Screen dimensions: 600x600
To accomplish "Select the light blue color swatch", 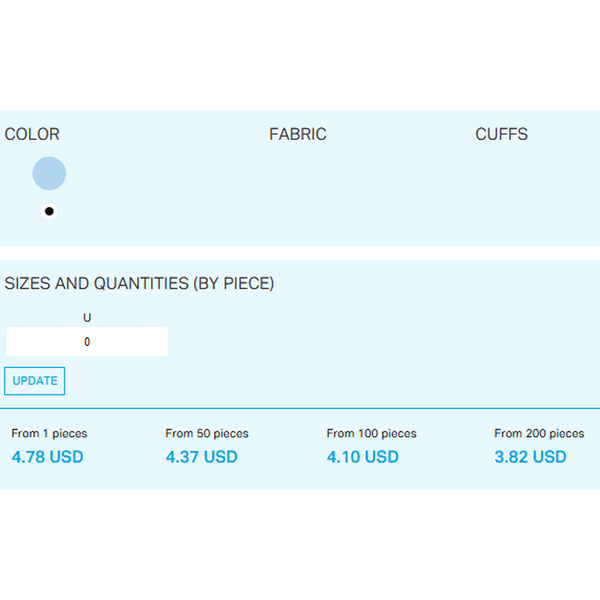I will tap(49, 173).
